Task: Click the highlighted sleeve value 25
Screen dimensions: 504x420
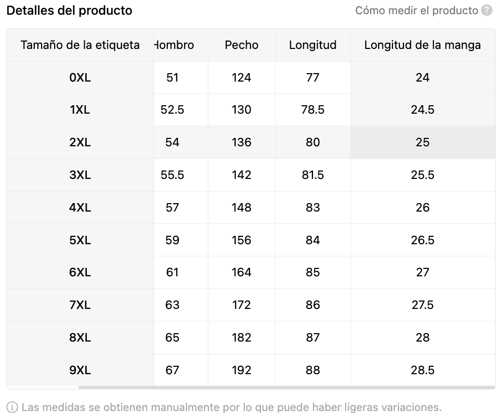Action: [422, 143]
